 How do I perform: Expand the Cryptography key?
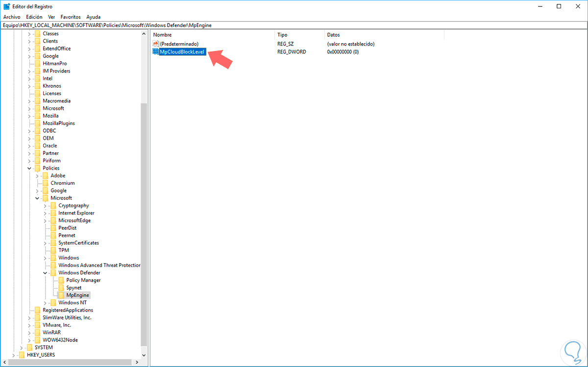[45, 205]
